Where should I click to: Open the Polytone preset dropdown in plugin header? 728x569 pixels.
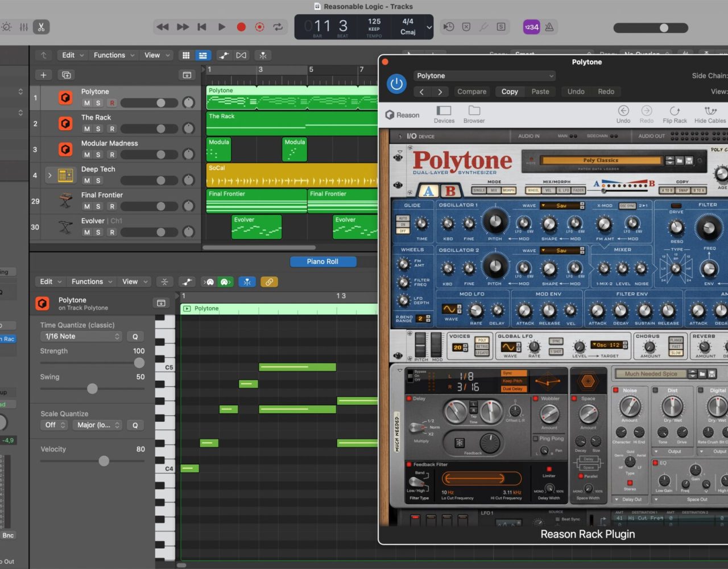(484, 76)
